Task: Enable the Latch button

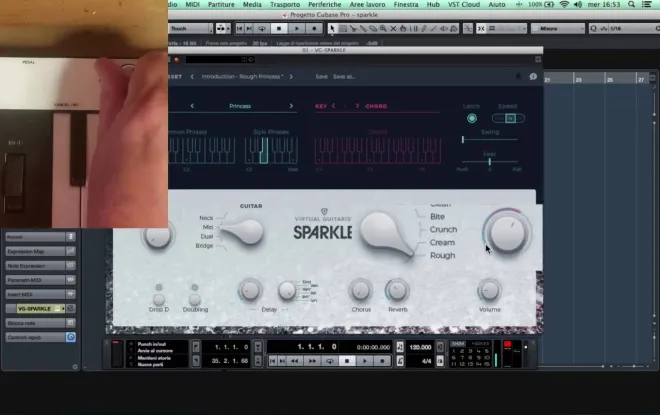Action: 472,119
